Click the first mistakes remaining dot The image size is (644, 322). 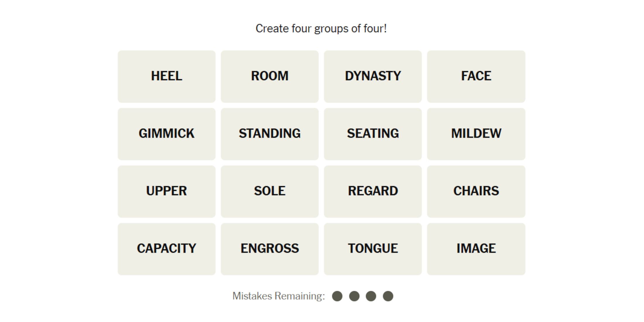click(337, 296)
